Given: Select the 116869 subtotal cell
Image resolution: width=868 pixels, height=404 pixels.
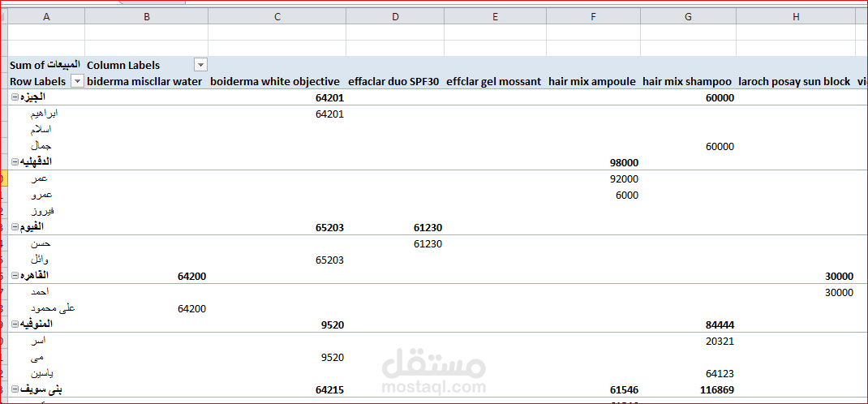Looking at the screenshot, I should [717, 389].
